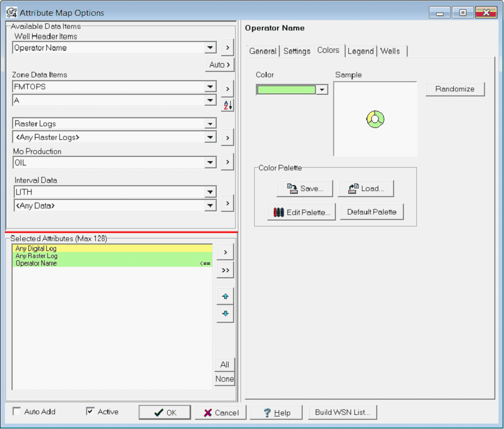Add Mo Production OIL using arrow button

tap(227, 162)
